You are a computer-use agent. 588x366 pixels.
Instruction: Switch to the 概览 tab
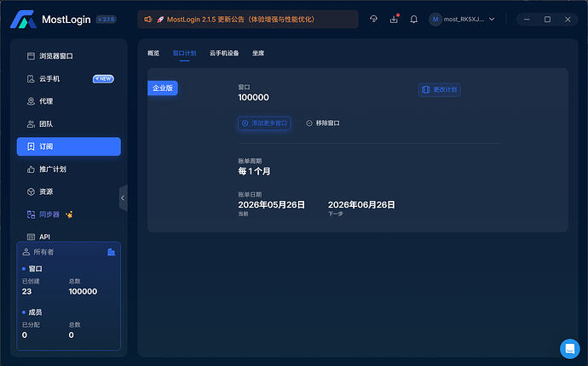pyautogui.click(x=153, y=53)
